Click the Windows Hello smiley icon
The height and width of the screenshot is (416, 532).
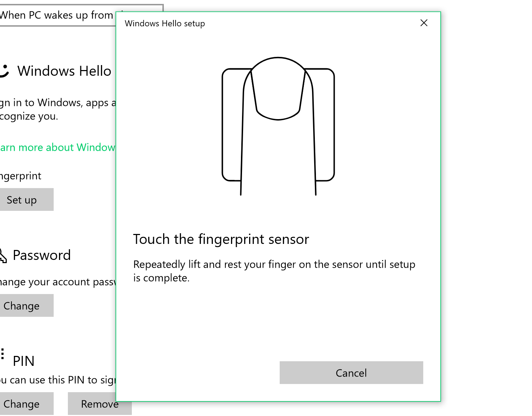pyautogui.click(x=4, y=71)
